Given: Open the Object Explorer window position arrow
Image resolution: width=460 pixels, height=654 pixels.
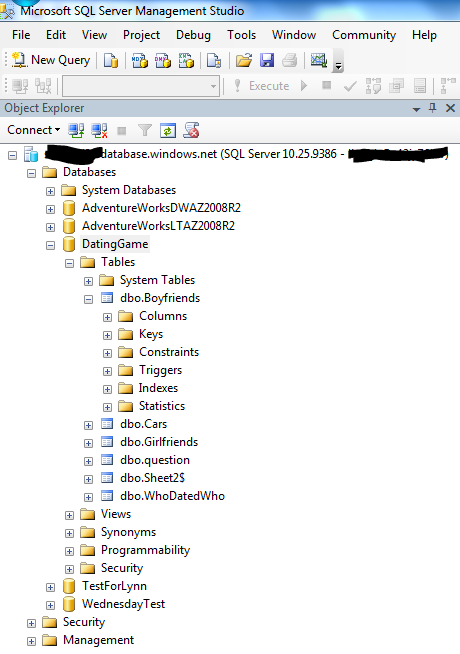Looking at the screenshot, I should [x=416, y=109].
